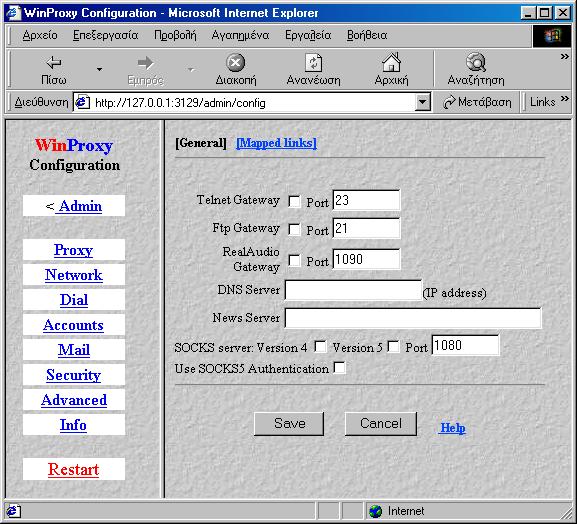Viewport: 577px width, 524px height.
Task: Switch to the Mapped links tab
Action: coord(276,143)
